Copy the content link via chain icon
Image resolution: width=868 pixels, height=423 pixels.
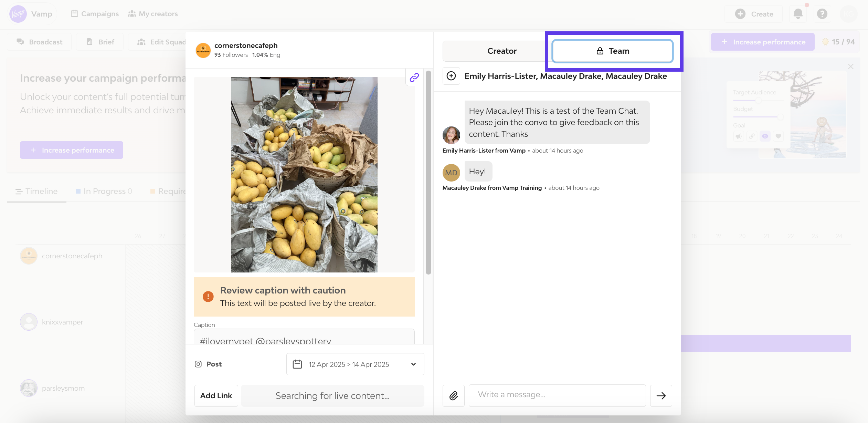tap(414, 78)
